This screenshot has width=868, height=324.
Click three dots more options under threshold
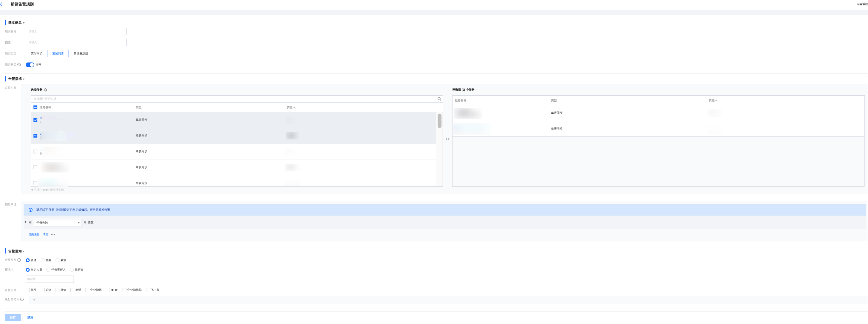(x=53, y=234)
